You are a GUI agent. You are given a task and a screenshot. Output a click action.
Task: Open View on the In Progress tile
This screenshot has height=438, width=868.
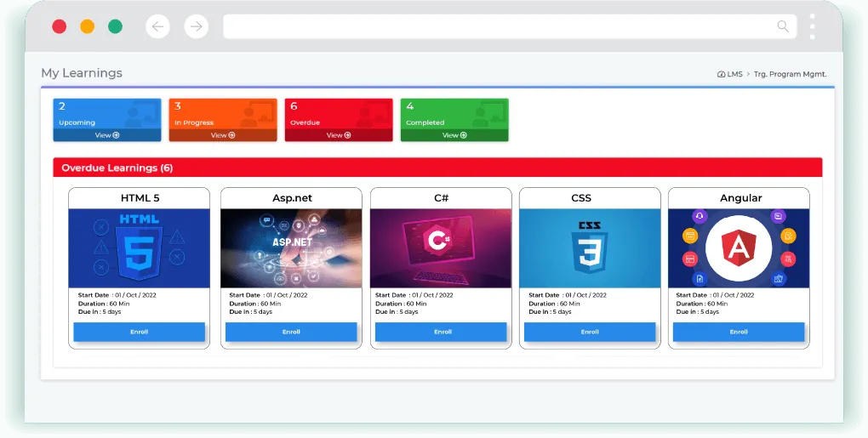coord(223,135)
